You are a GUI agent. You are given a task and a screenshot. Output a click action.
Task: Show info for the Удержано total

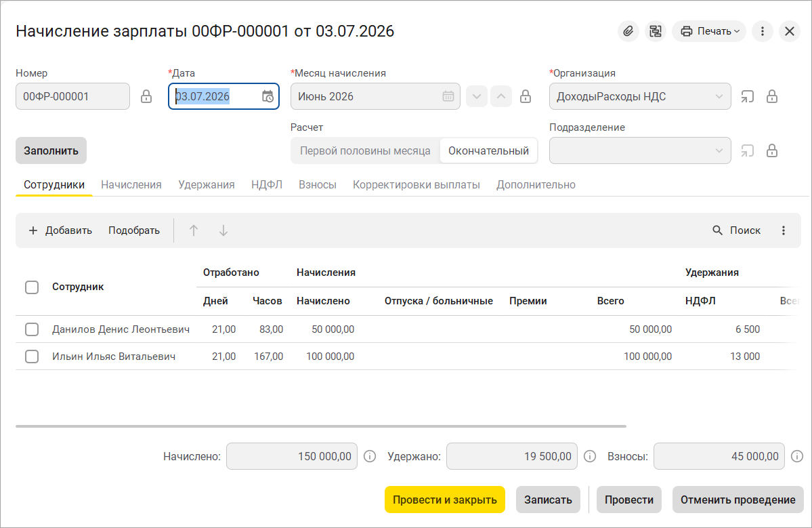click(590, 457)
